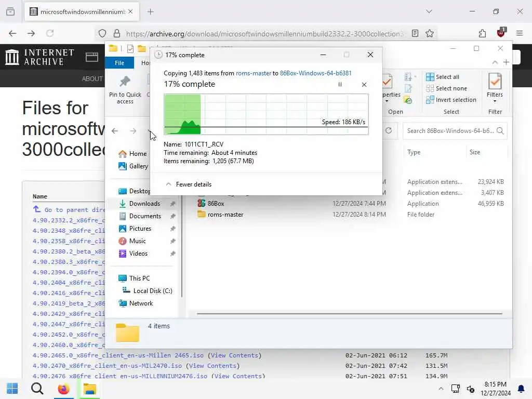Go back in File Explorer
The width and height of the screenshot is (532, 399).
tap(115, 131)
